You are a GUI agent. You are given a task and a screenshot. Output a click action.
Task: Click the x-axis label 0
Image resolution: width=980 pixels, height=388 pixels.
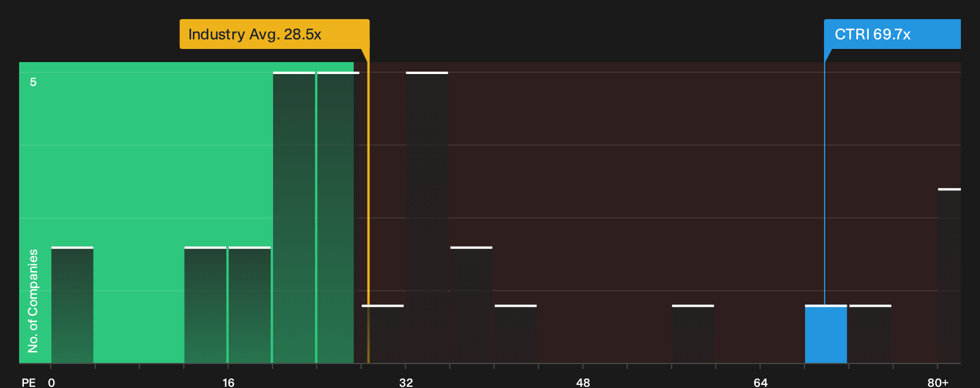(51, 383)
